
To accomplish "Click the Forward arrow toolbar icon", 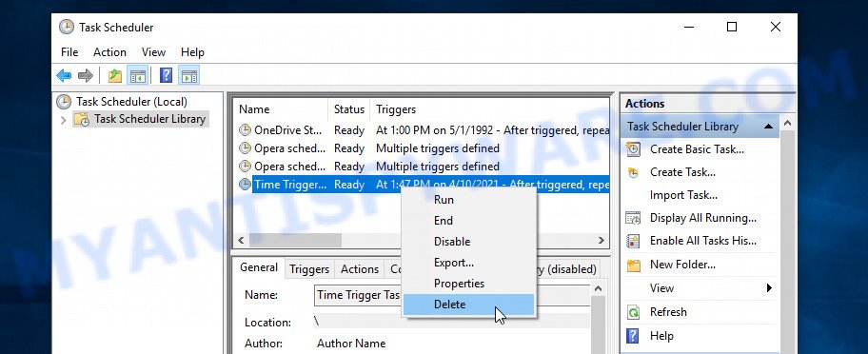I will coord(85,75).
